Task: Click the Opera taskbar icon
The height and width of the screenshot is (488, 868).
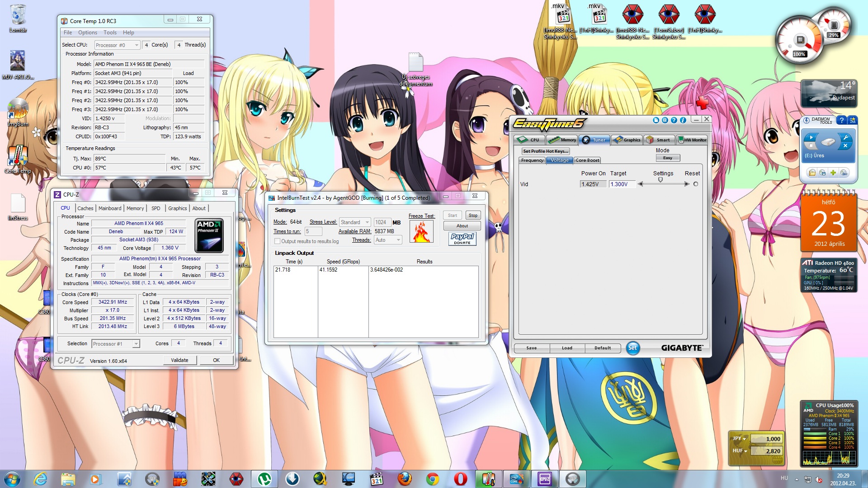Action: [x=460, y=479]
